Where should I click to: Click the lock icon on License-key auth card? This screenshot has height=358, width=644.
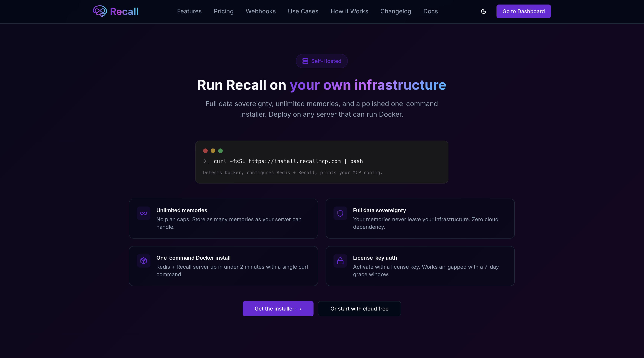[x=340, y=261]
